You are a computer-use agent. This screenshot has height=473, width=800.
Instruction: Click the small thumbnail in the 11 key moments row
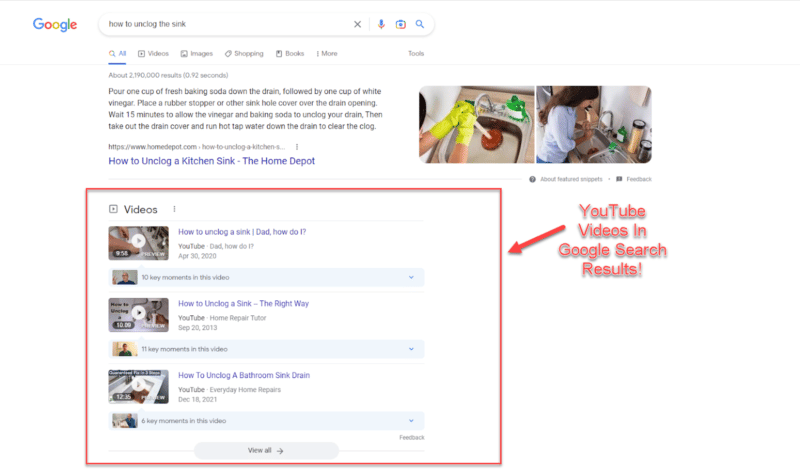coord(124,350)
